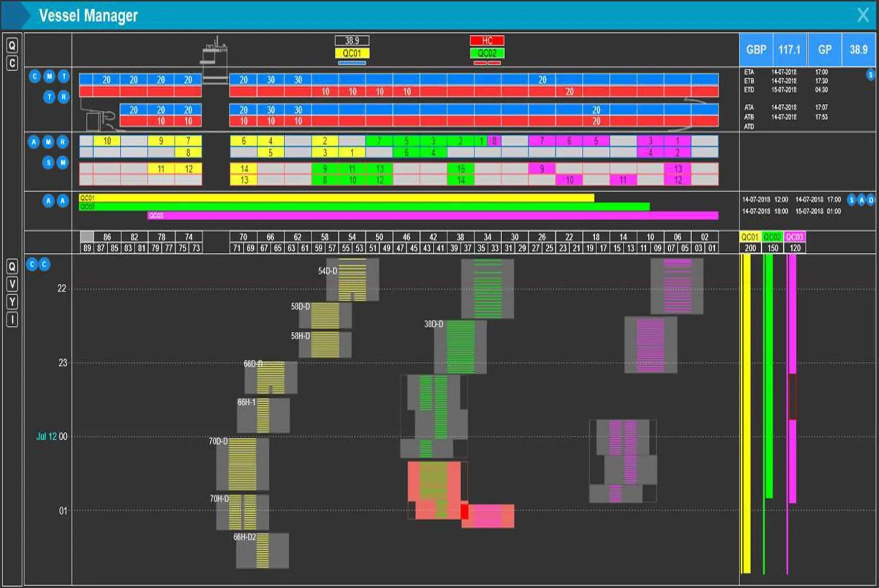Screen dimensions: 879x588
Task: Toggle the blue S circle in S M row
Action: coord(49,162)
